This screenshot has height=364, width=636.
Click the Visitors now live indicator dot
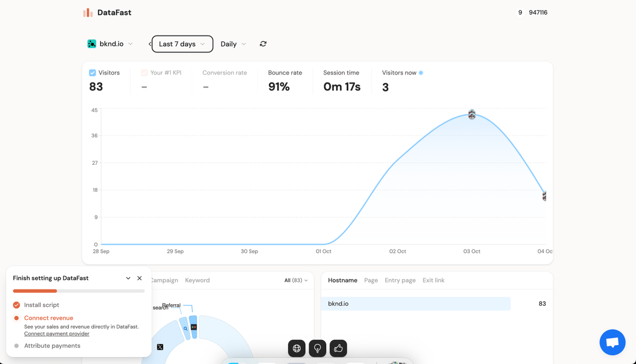coord(421,73)
